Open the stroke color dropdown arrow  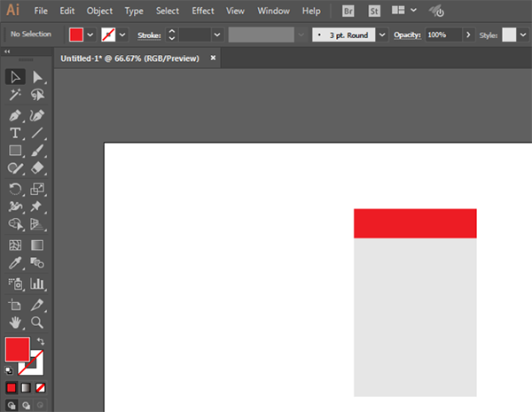click(123, 35)
